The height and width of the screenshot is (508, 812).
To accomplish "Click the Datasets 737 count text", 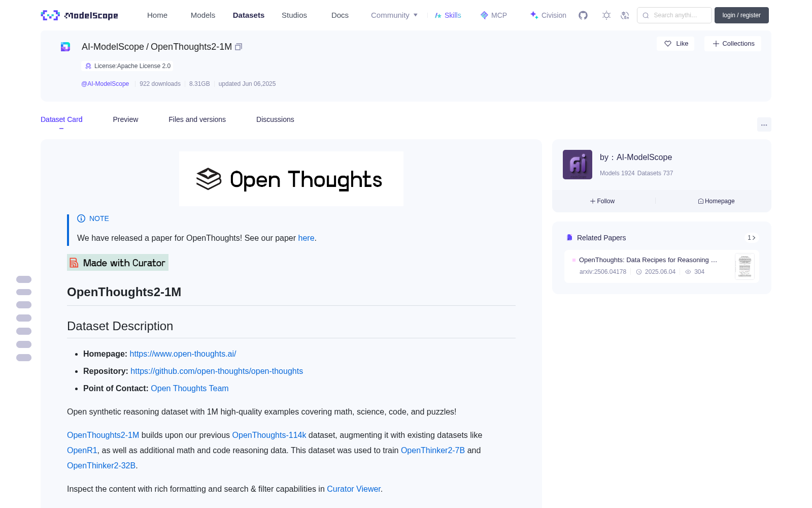I will (655, 173).
